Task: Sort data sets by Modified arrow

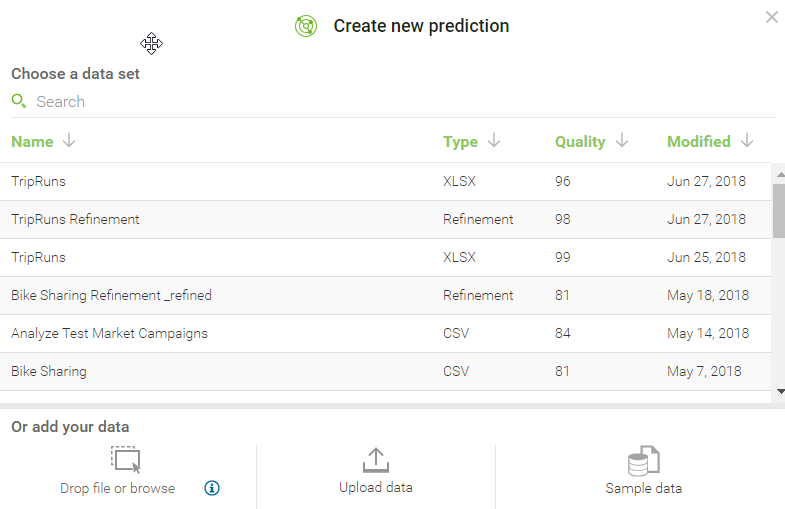Action: tap(747, 141)
